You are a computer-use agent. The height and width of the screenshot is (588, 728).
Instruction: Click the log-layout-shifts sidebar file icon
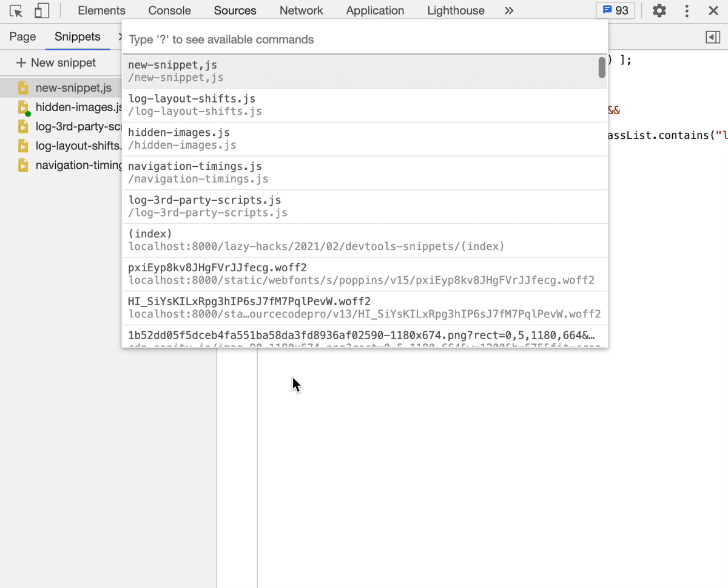(23, 146)
